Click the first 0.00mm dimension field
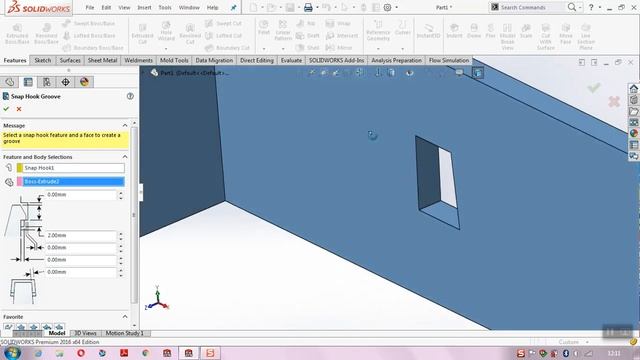The height and width of the screenshot is (360, 640). pos(81,195)
